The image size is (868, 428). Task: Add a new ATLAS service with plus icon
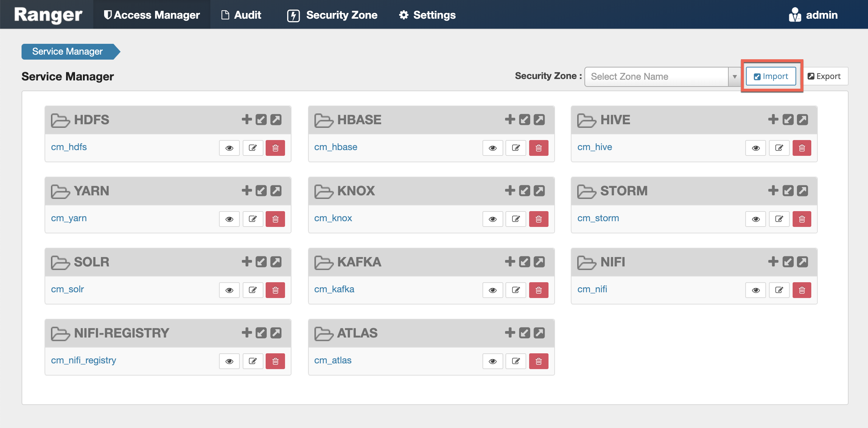click(x=510, y=332)
